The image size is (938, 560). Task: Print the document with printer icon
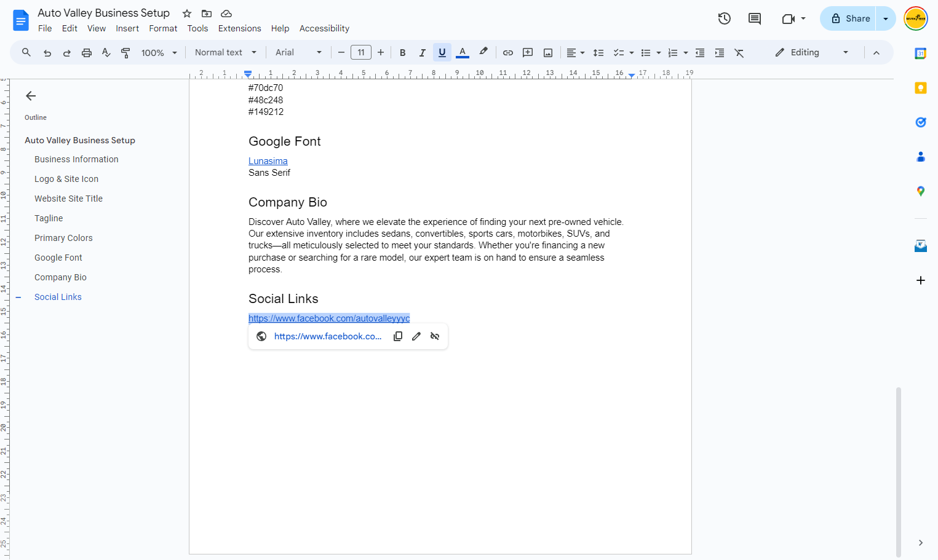(x=87, y=53)
